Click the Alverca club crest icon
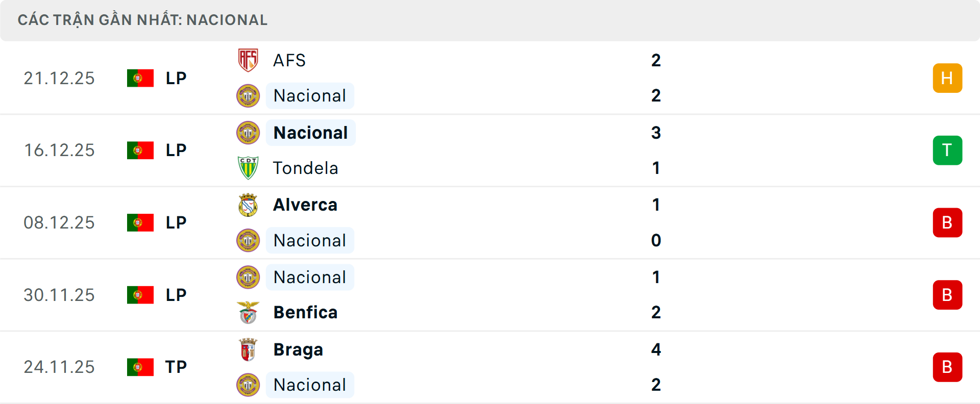 pyautogui.click(x=248, y=205)
